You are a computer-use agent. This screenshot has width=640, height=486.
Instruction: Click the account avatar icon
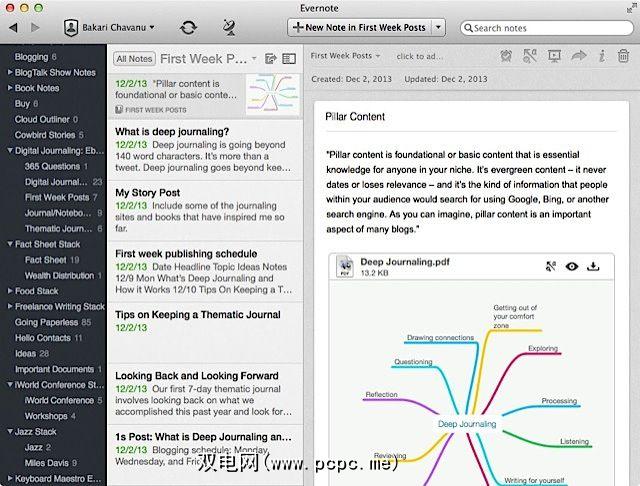[x=71, y=28]
